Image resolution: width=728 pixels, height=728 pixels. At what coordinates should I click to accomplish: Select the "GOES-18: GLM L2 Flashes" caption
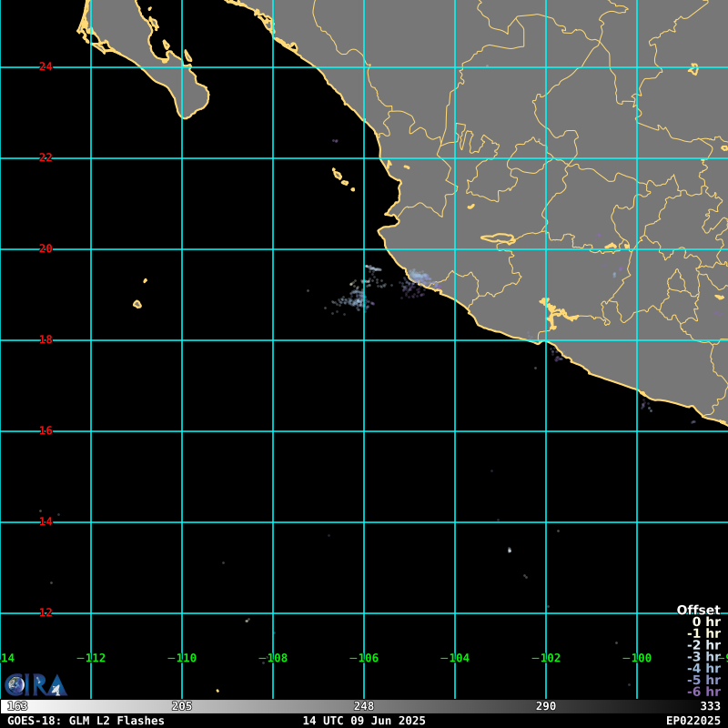click(86, 721)
